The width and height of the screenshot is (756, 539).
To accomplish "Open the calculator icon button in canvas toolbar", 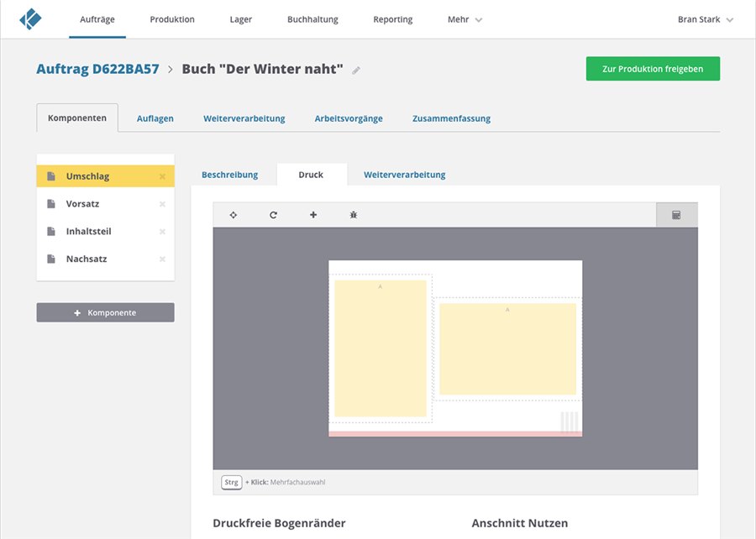I will 676,215.
